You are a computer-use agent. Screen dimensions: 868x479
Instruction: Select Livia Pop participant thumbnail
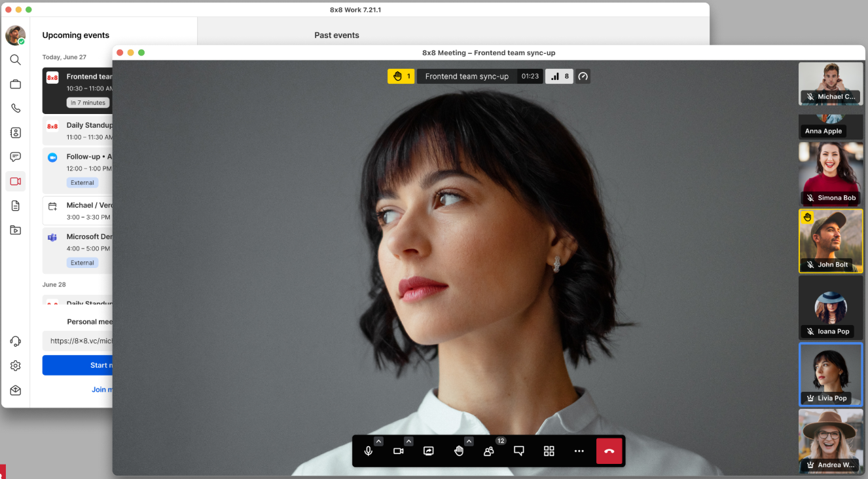(x=831, y=374)
